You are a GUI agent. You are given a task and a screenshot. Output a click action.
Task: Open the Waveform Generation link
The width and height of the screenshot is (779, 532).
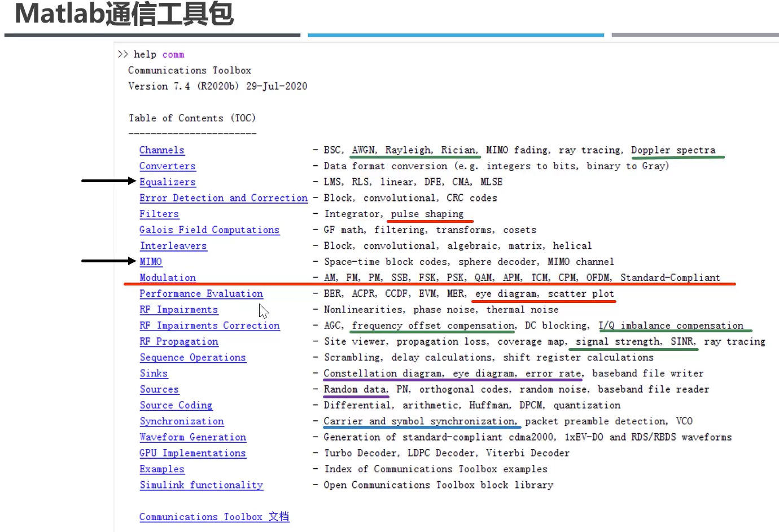point(192,437)
